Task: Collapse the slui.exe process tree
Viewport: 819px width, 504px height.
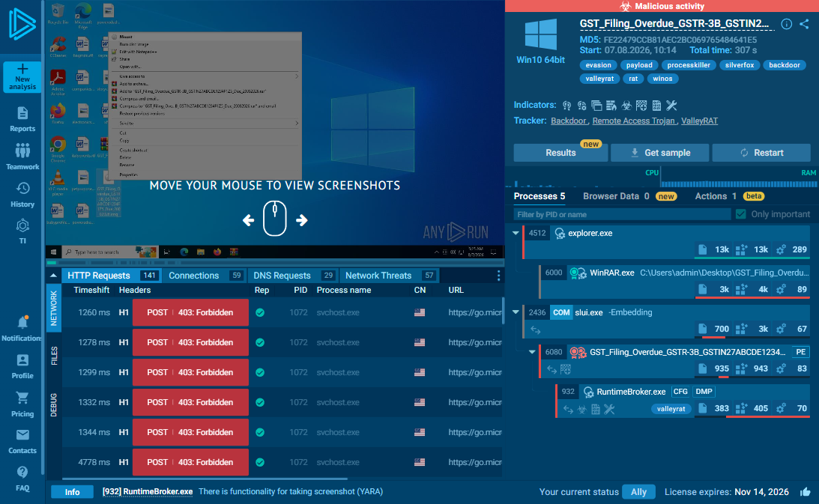Action: coord(516,312)
